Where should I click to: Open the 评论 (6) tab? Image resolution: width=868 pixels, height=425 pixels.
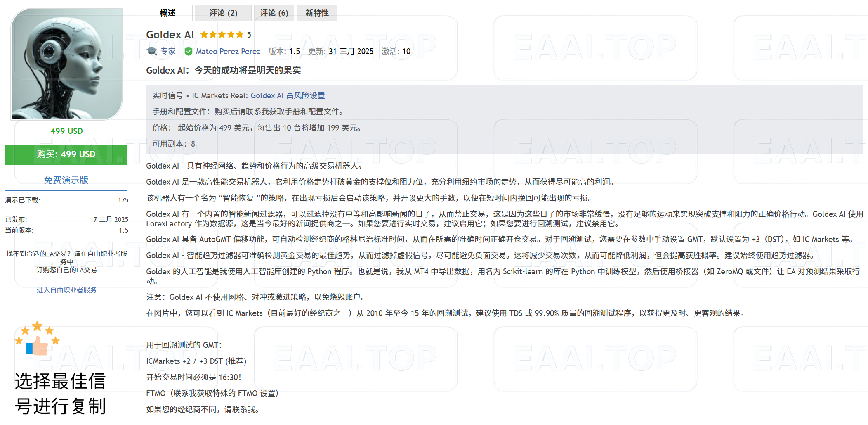pyautogui.click(x=274, y=12)
